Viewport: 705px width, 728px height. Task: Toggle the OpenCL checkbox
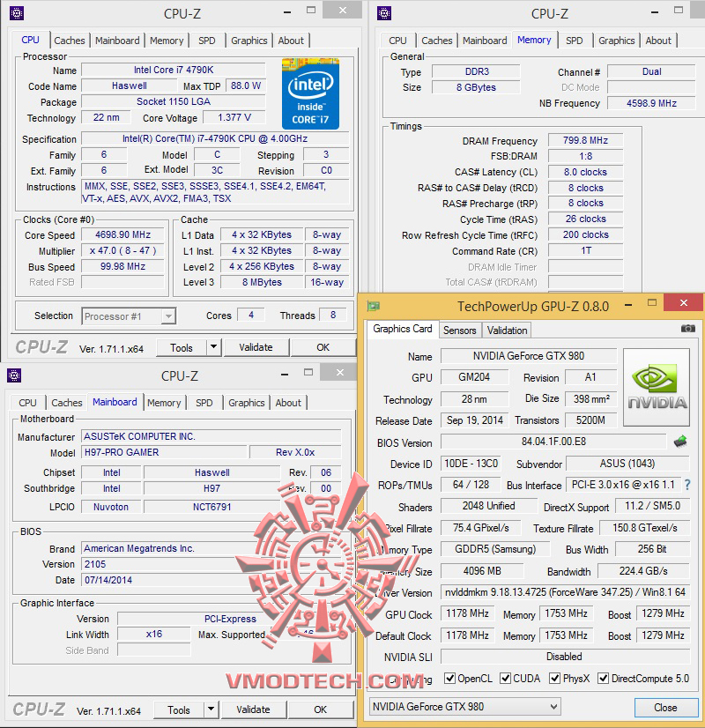[449, 678]
